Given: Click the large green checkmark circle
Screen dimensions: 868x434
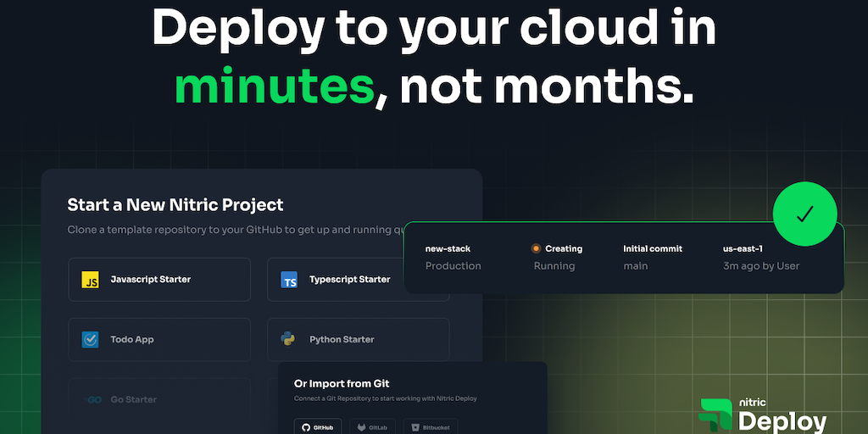Looking at the screenshot, I should pos(804,214).
